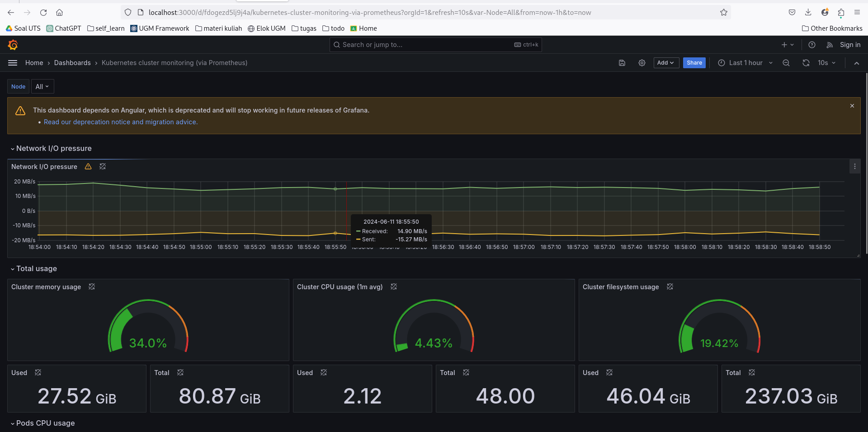
Task: Open the help question mark icon
Action: coord(812,45)
